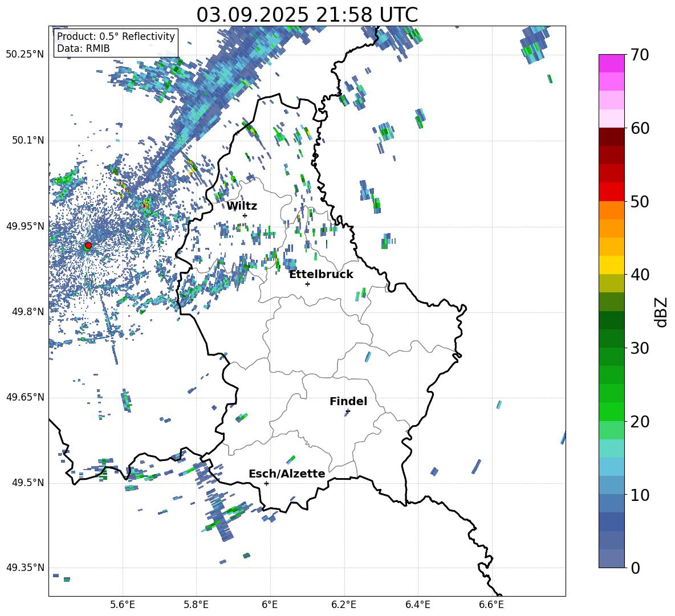Click the magenta top colorbar segment
This screenshot has width=675, height=616.
(x=611, y=63)
